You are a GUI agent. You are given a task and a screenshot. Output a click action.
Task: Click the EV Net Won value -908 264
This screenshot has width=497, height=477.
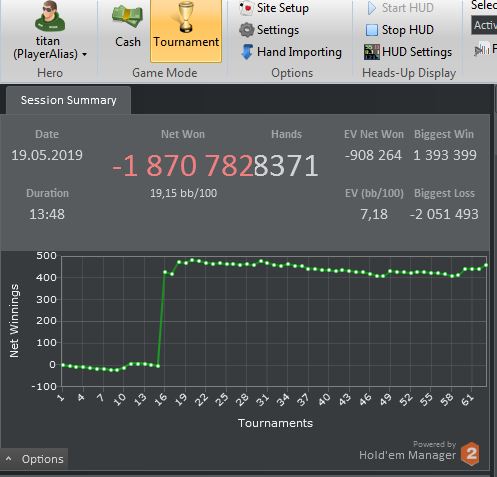tap(373, 155)
